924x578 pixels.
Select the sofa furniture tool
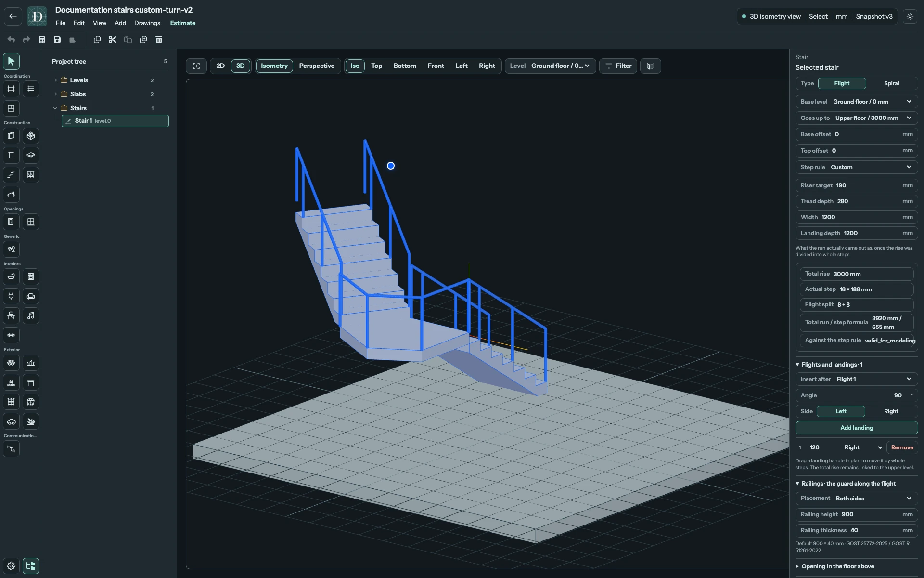[31, 296]
